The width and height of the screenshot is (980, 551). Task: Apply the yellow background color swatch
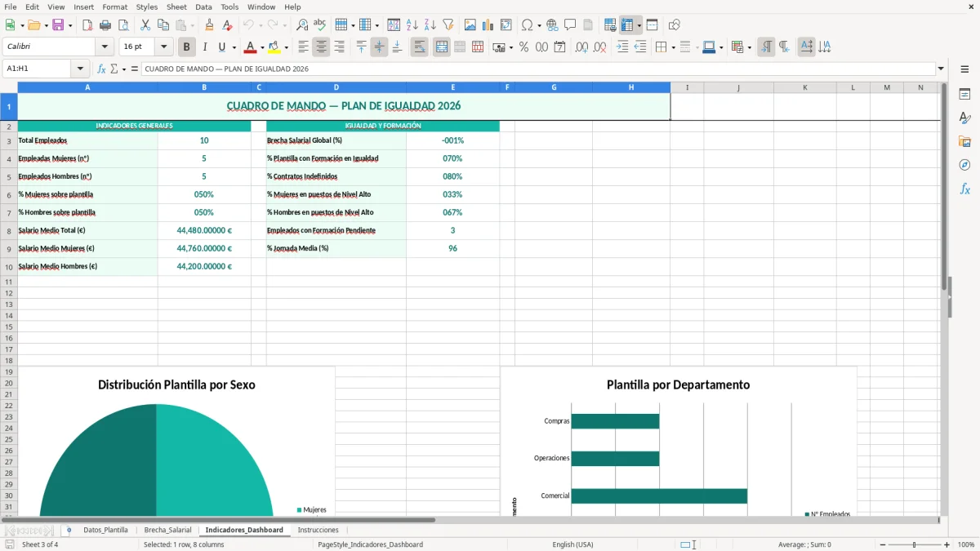click(274, 47)
